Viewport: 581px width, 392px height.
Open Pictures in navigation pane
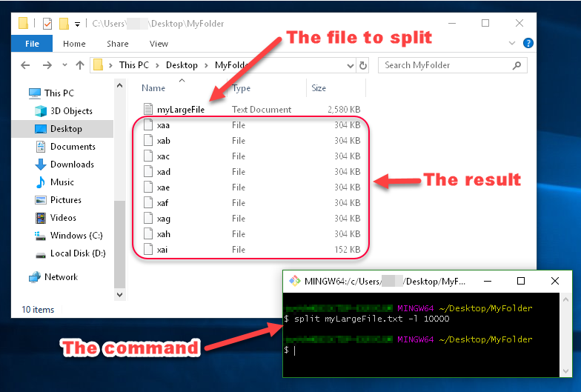[58, 200]
